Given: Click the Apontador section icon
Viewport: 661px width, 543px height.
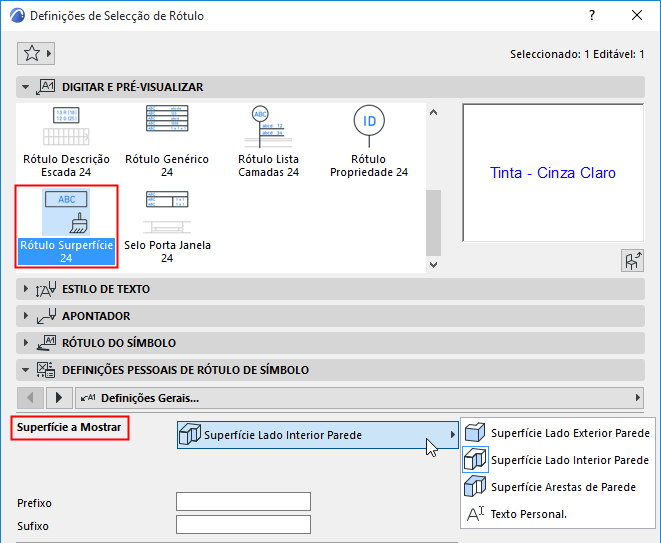Looking at the screenshot, I should [x=46, y=316].
